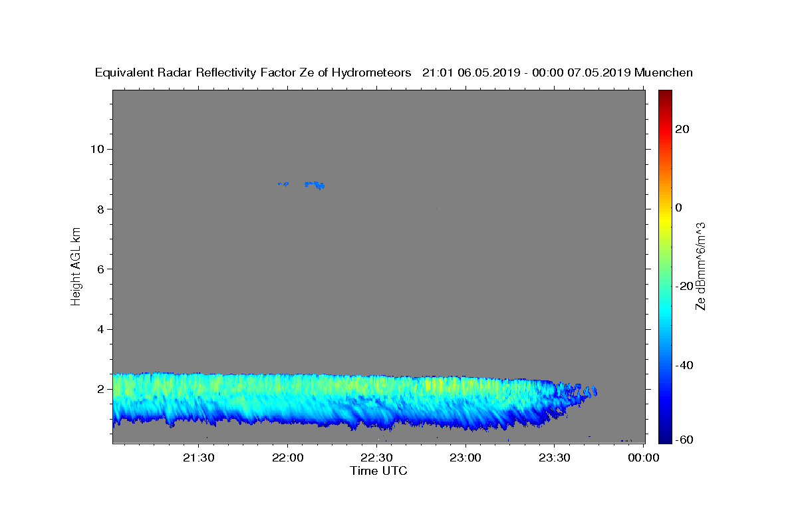Click the colorbar tick value '20'
The image size is (798, 532).
pyautogui.click(x=682, y=129)
